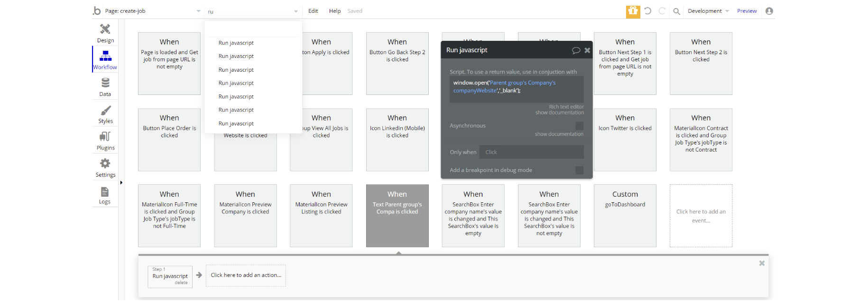Click here to add an action
The height and width of the screenshot is (305, 868).
(246, 276)
